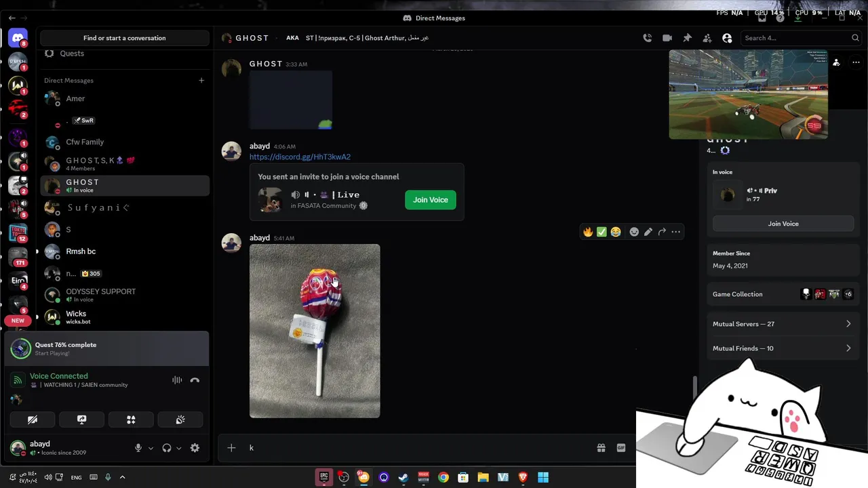Forward the lollipop message
The image size is (868, 488).
[x=662, y=232]
